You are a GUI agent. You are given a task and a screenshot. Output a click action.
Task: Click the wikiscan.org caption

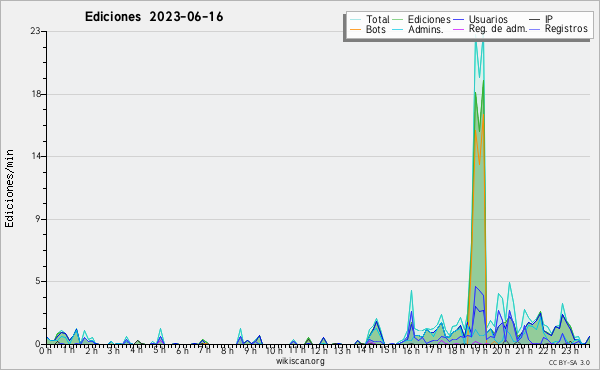coord(300,361)
